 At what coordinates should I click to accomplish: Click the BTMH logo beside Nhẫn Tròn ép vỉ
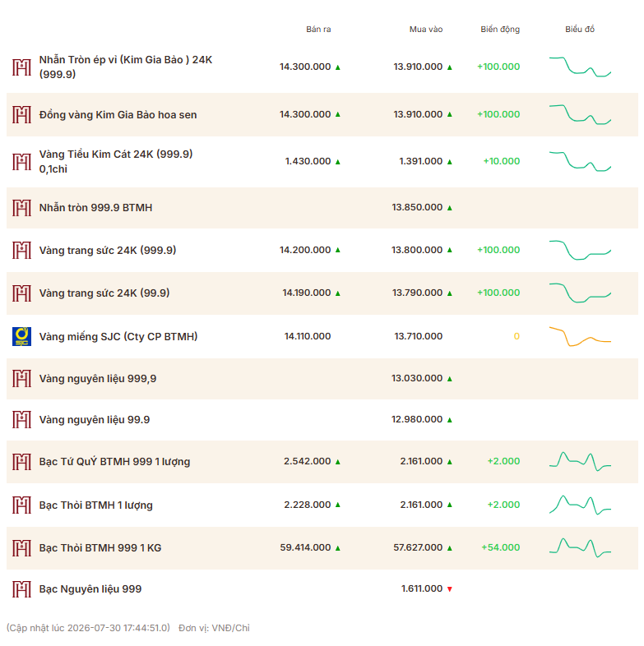21,67
